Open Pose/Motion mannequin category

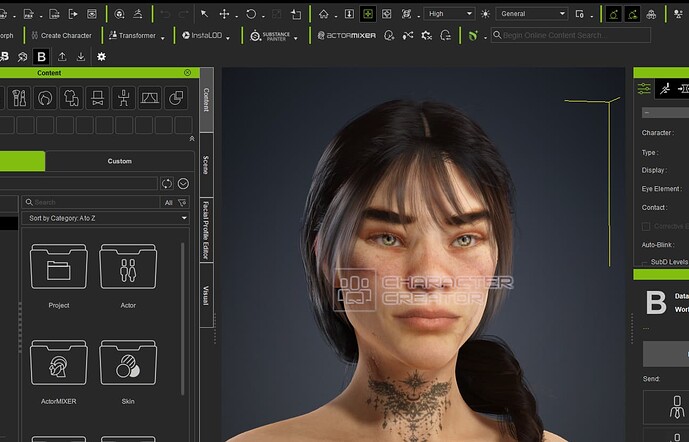tap(123, 98)
